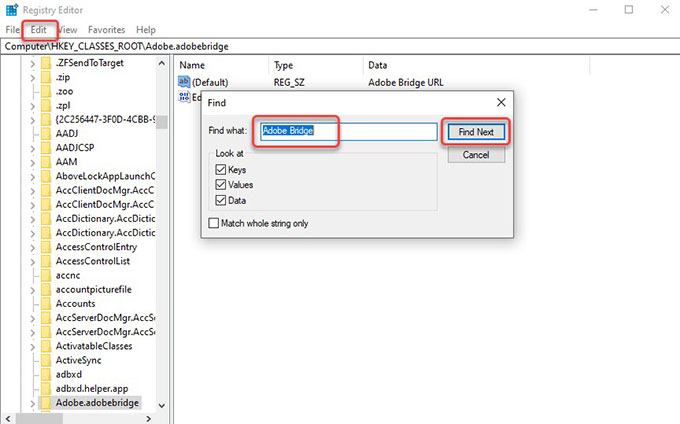
Task: Expand the AccessControlEntry key
Action: click(x=33, y=248)
